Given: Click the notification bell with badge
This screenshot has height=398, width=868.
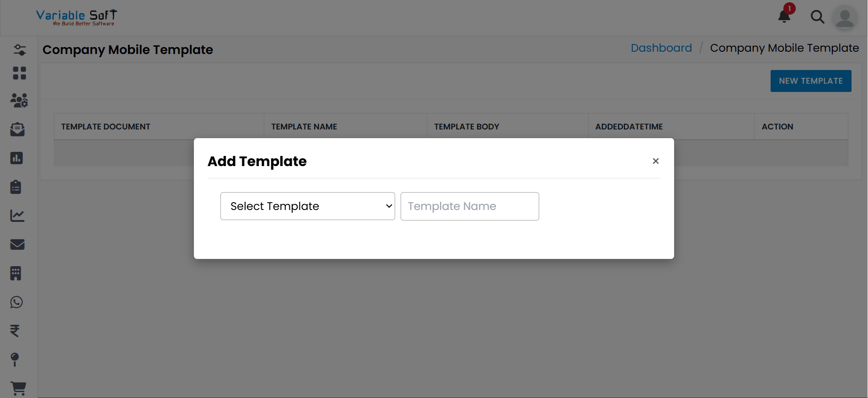Looking at the screenshot, I should [784, 16].
